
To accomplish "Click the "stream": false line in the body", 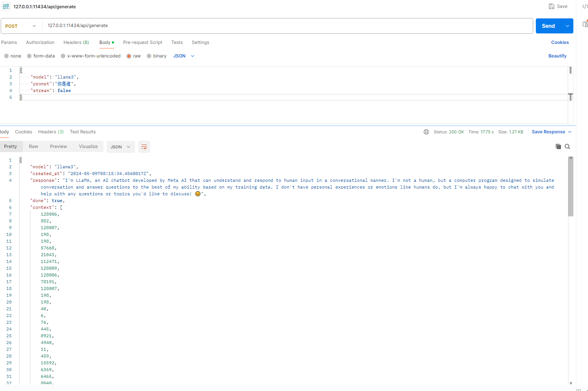I will click(x=51, y=91).
